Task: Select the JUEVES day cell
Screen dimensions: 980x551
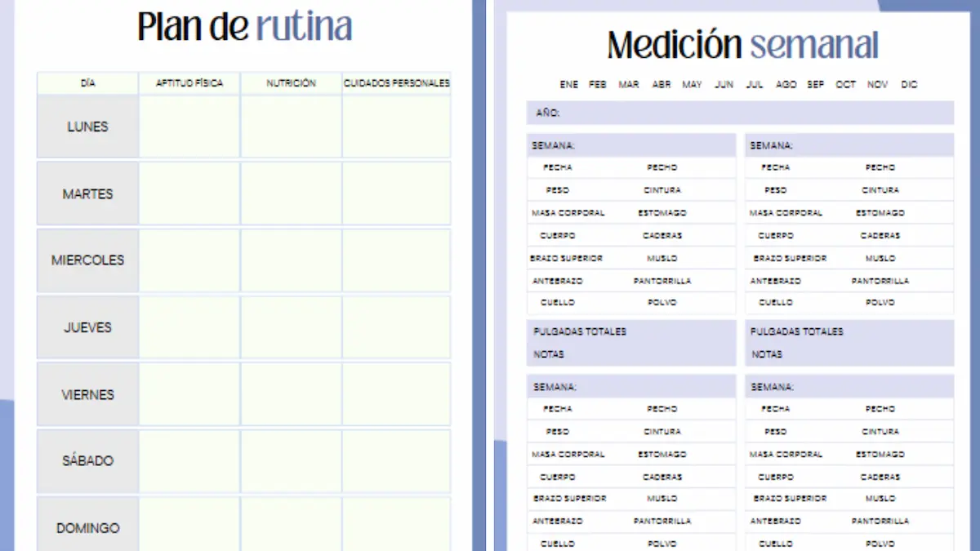Action: coord(87,327)
